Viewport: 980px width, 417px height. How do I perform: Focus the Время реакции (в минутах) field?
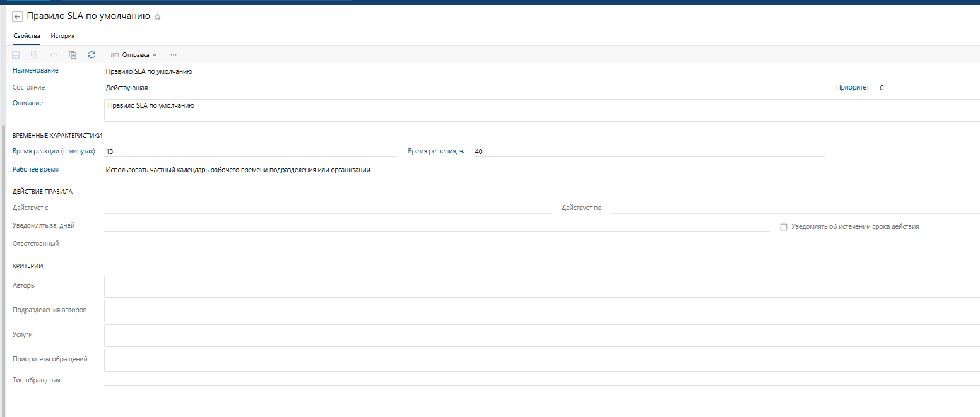251,151
